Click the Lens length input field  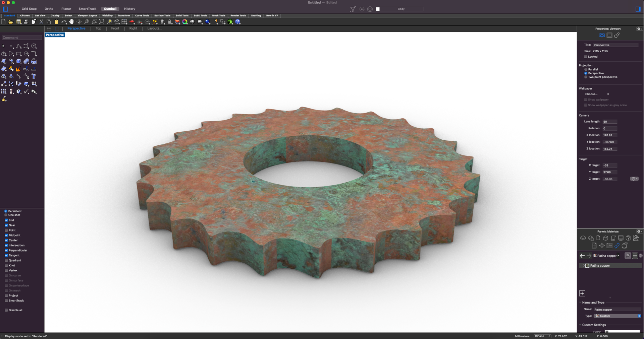(x=609, y=122)
